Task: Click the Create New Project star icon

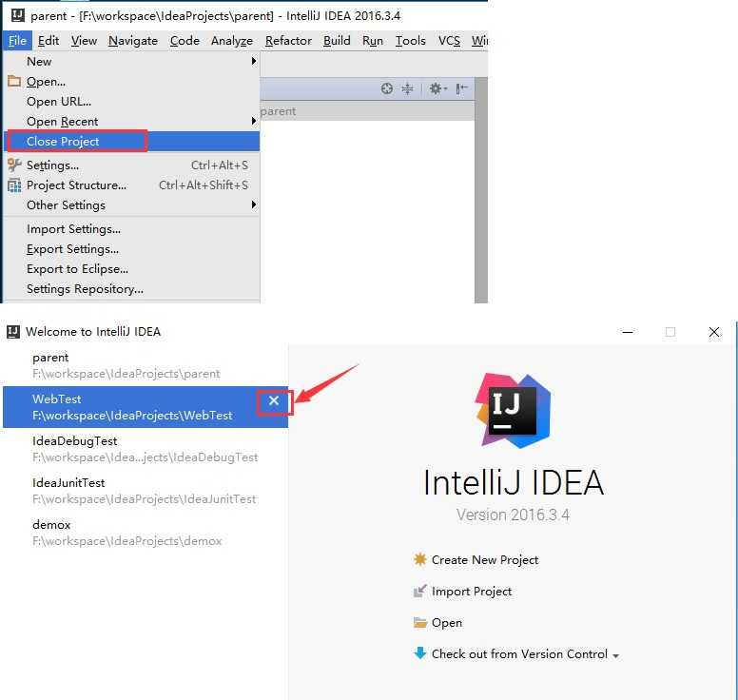Action: (x=419, y=559)
